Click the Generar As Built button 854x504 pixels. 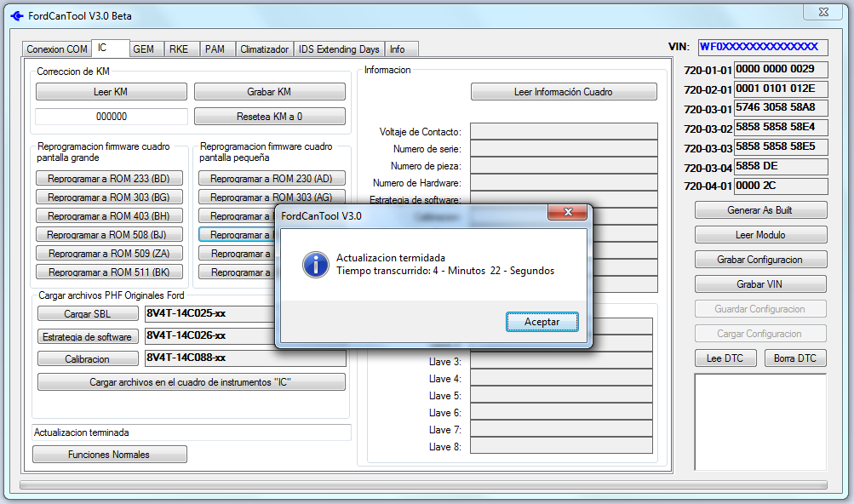click(760, 210)
